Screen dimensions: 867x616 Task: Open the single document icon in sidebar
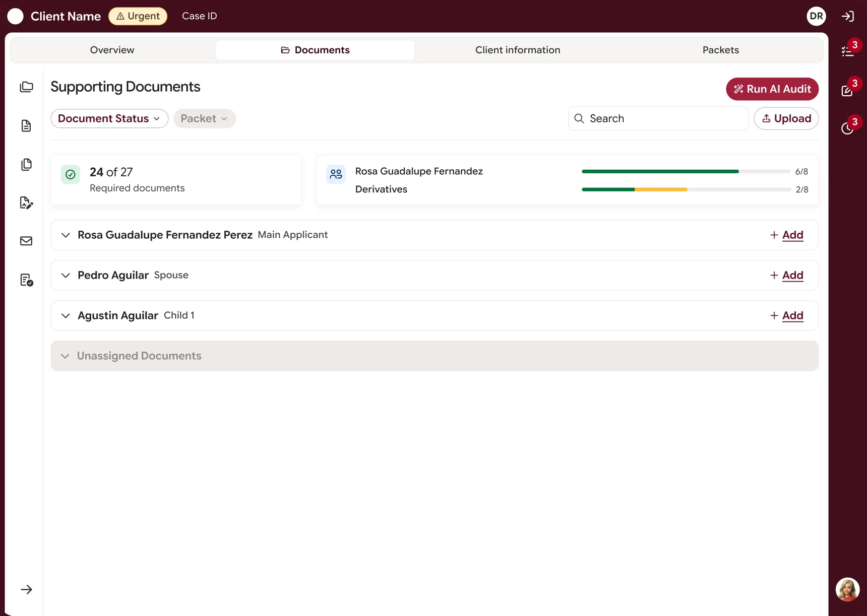click(26, 125)
